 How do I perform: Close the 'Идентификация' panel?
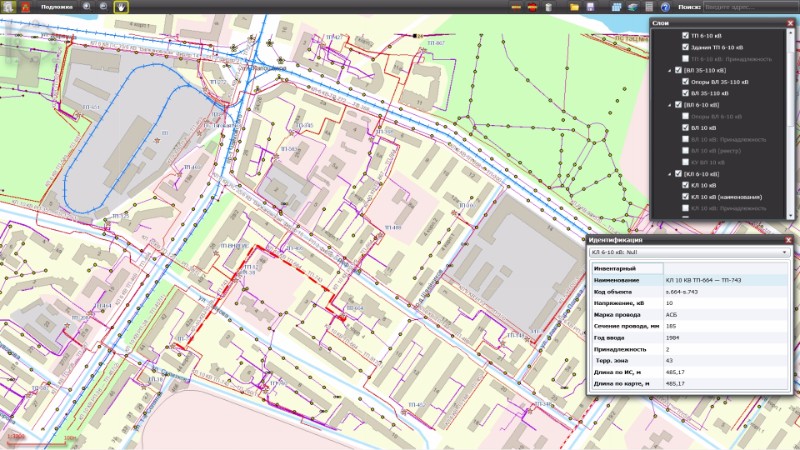point(788,240)
